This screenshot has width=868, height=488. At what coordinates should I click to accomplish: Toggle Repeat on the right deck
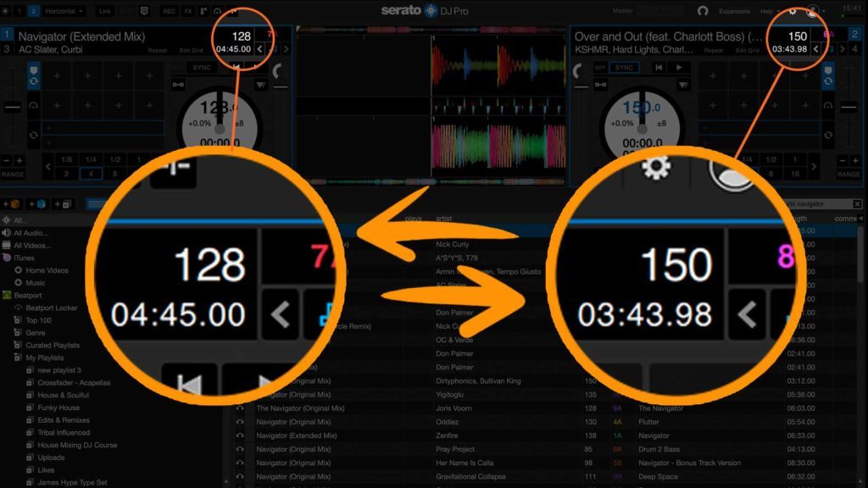pos(713,51)
